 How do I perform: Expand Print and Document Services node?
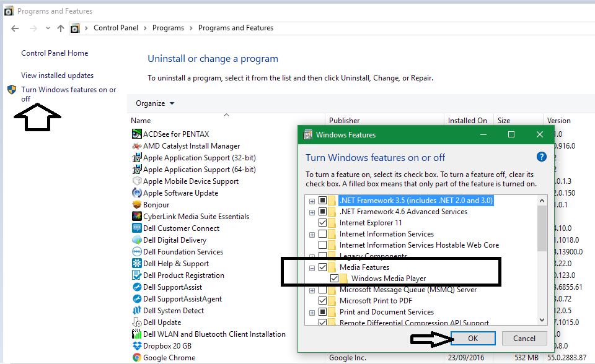pos(312,313)
